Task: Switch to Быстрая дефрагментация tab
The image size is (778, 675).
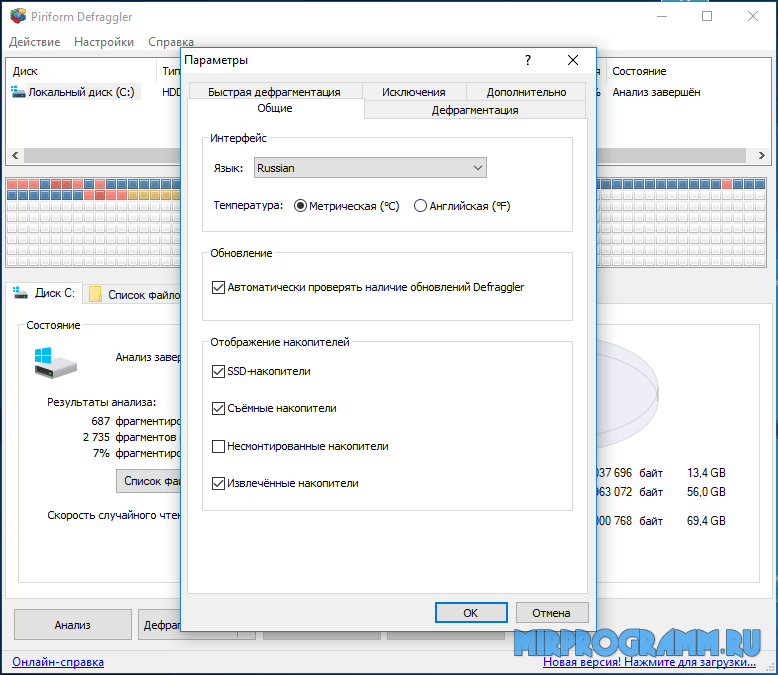Action: (x=274, y=92)
